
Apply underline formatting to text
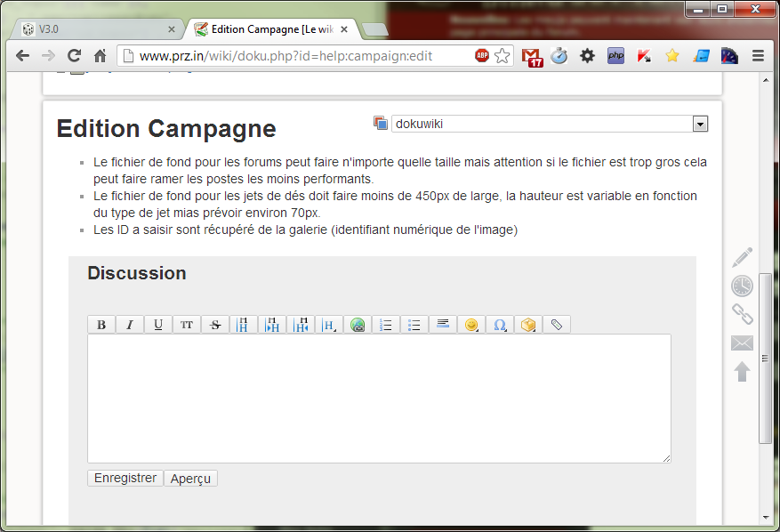(x=158, y=325)
